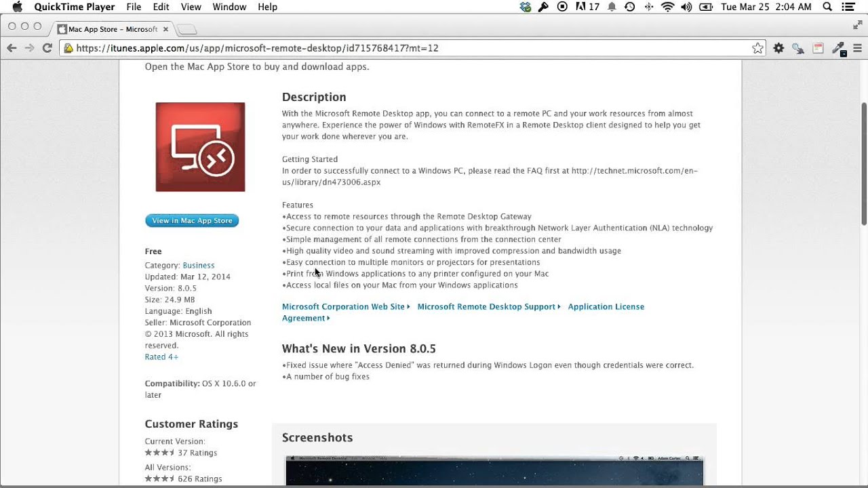
Task: Click the 'Language: English' text
Action: [x=178, y=311]
